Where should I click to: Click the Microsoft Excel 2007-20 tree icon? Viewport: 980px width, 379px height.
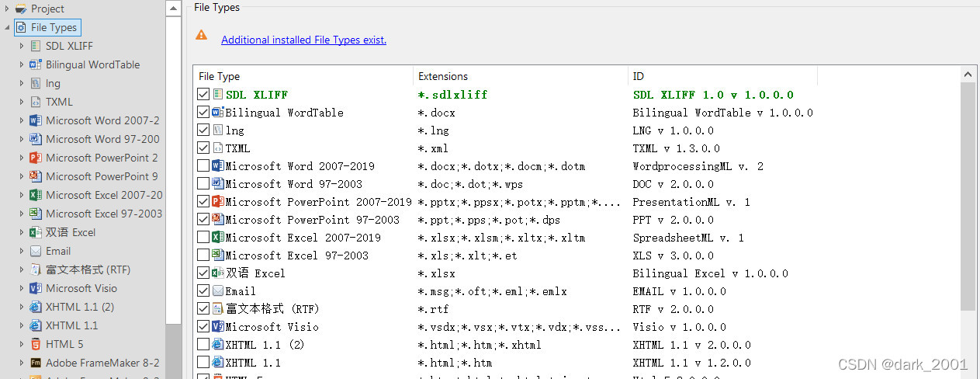point(35,195)
